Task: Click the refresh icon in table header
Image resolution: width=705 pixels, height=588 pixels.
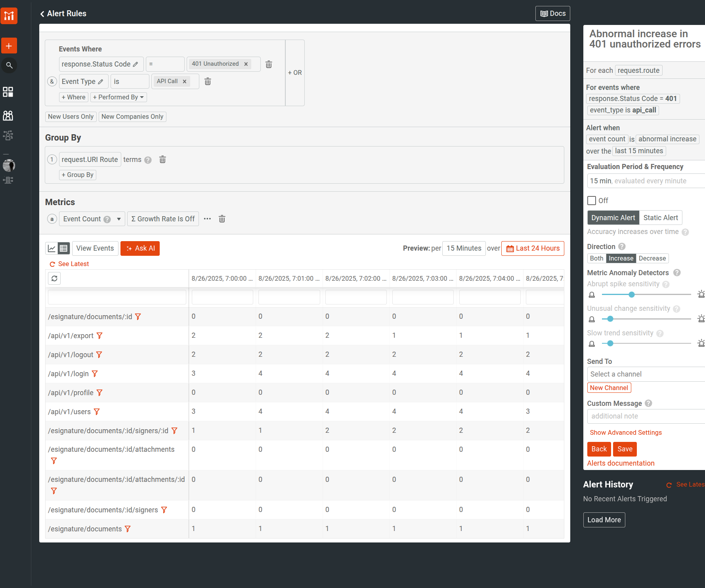Action: (x=54, y=278)
